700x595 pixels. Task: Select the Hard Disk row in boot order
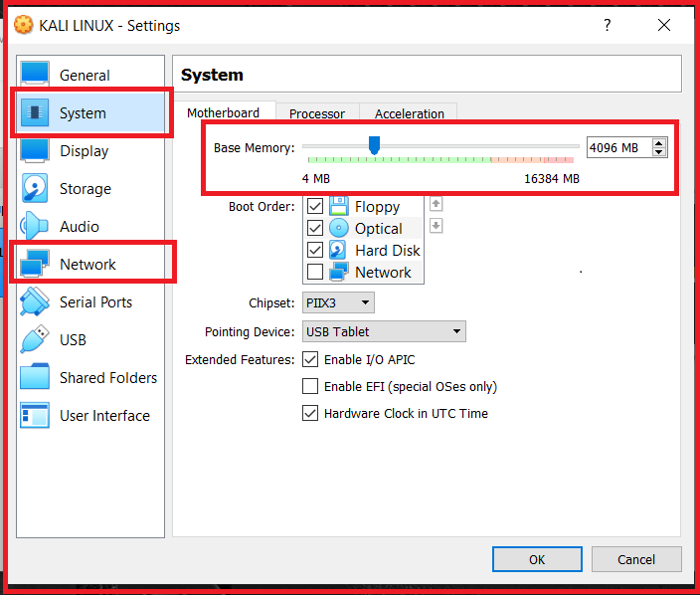coord(363,250)
